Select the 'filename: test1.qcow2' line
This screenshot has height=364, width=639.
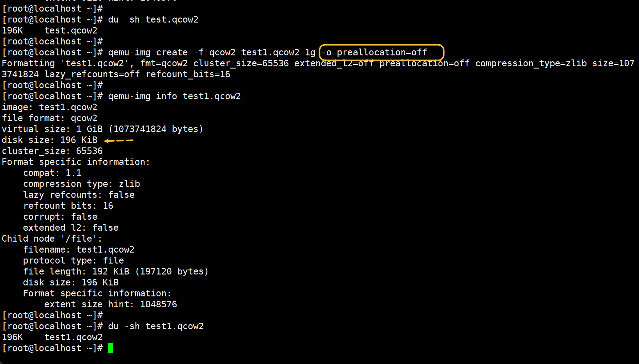click(79, 249)
